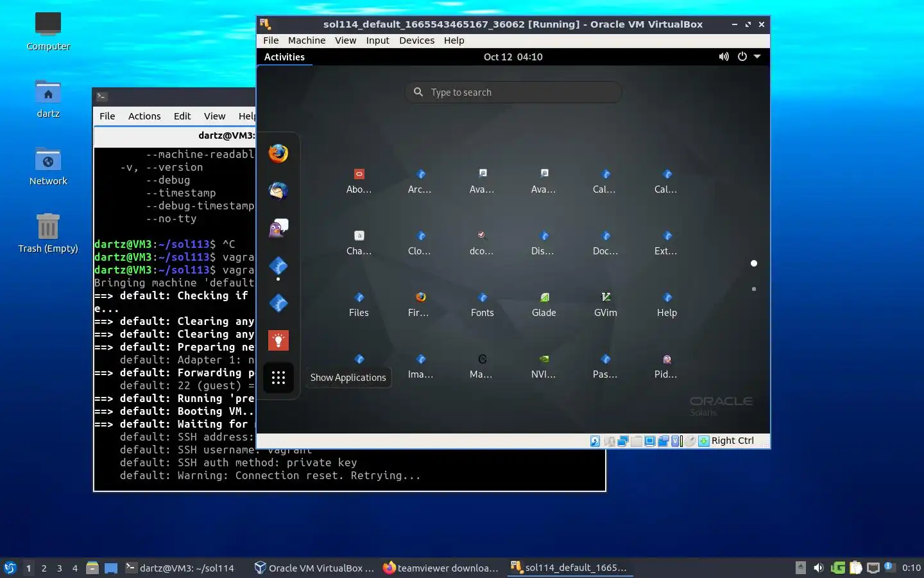
Task: Click the wired network tray icon
Action: click(x=873, y=568)
